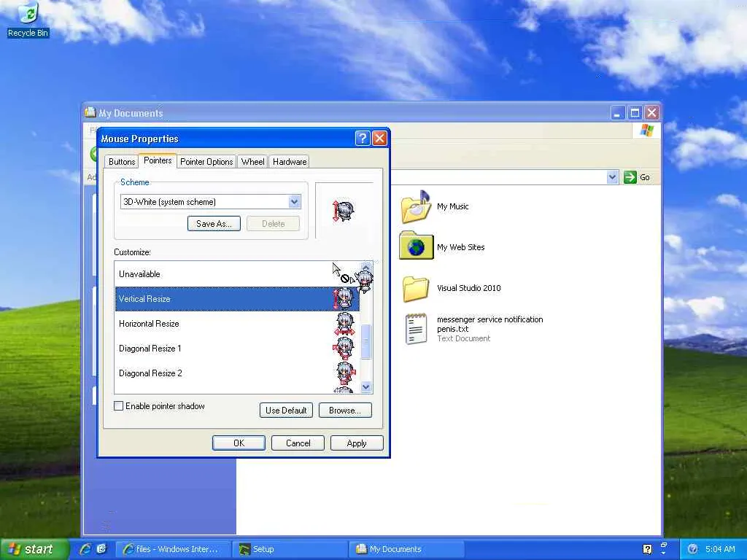Image resolution: width=747 pixels, height=560 pixels.
Task: Click the Diagonal Resize 1 pointer icon
Action: click(x=344, y=349)
